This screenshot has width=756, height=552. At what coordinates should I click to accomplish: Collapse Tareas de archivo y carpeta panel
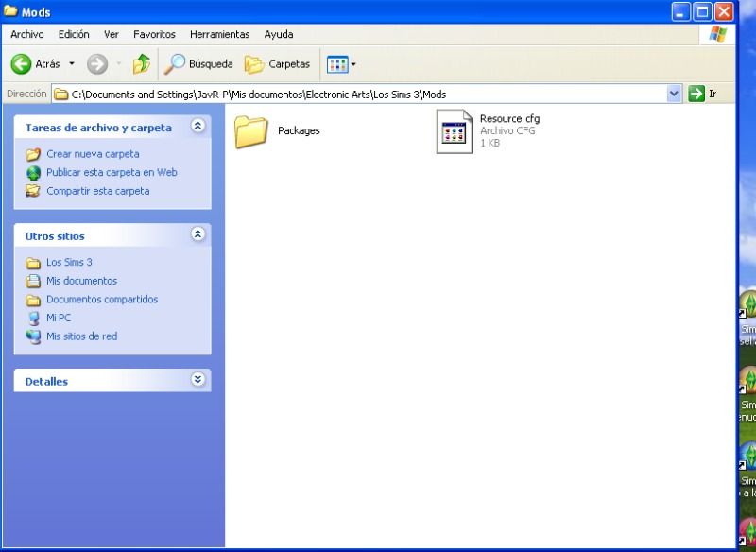click(198, 126)
